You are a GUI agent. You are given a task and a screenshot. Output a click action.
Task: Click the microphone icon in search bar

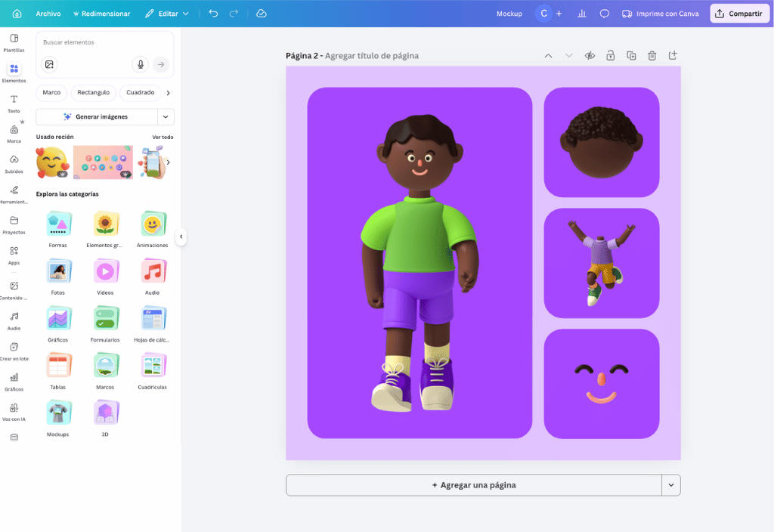click(x=141, y=64)
